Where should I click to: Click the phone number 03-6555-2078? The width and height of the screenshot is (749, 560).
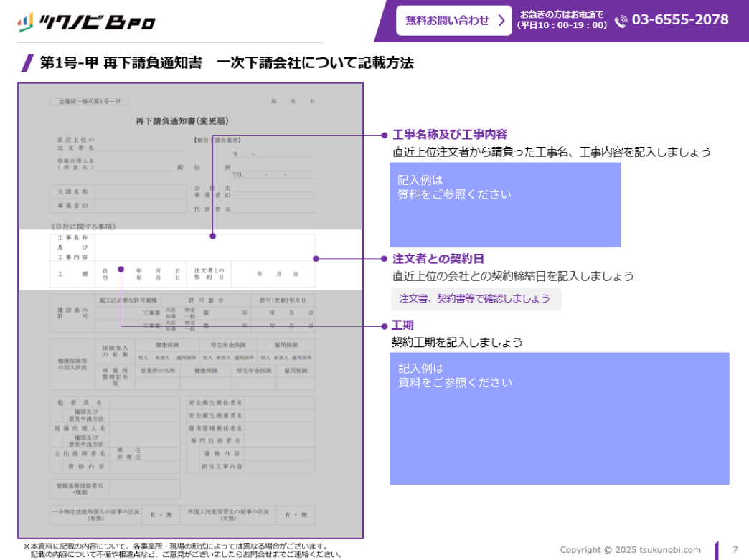pyautogui.click(x=680, y=20)
